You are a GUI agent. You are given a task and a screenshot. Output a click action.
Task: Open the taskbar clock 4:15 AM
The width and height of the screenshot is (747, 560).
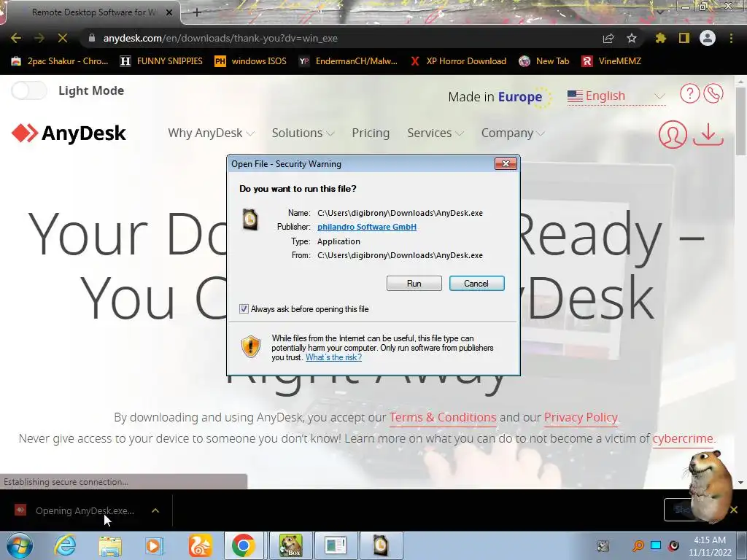(710, 546)
